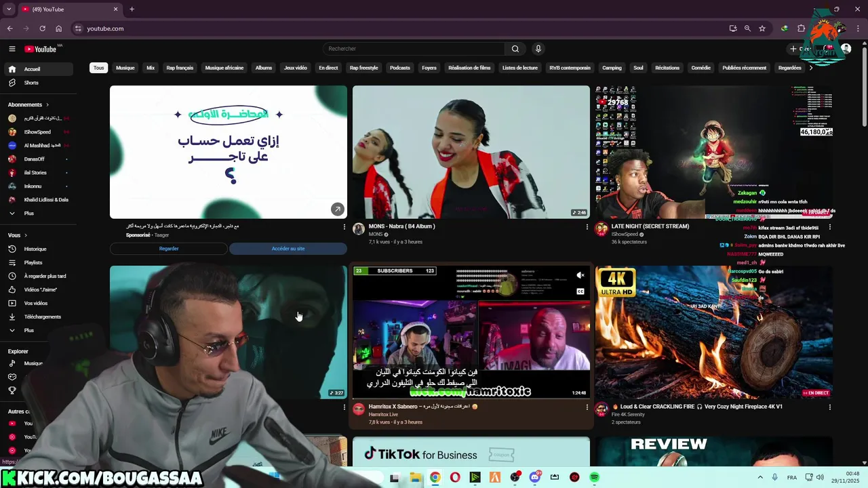
Task: Select the Comédie chip
Action: pyautogui.click(x=701, y=68)
